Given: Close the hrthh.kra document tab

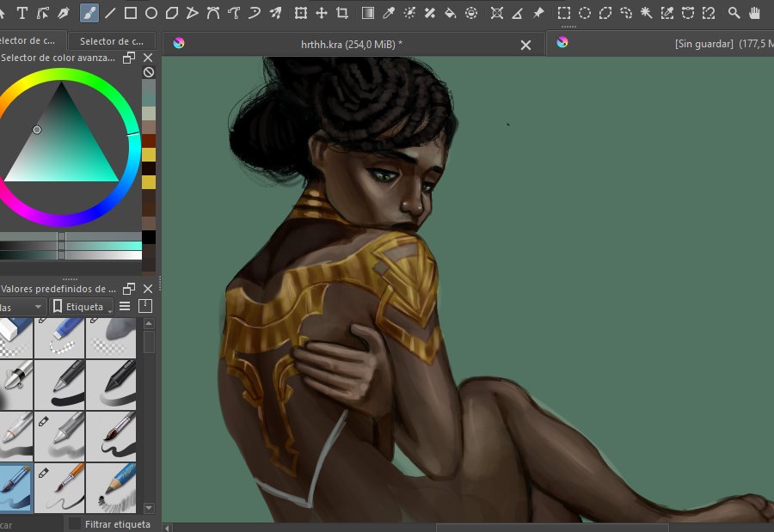Looking at the screenshot, I should (x=525, y=45).
